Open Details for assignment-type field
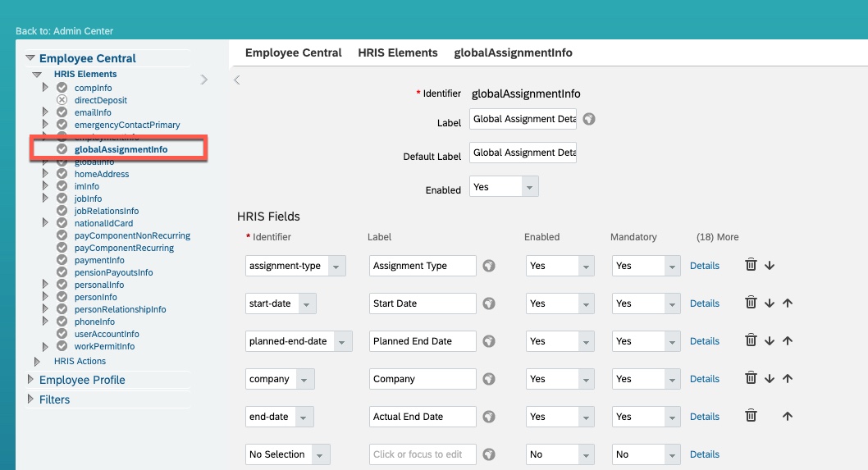Viewport: 868px width, 470px height. (x=704, y=266)
